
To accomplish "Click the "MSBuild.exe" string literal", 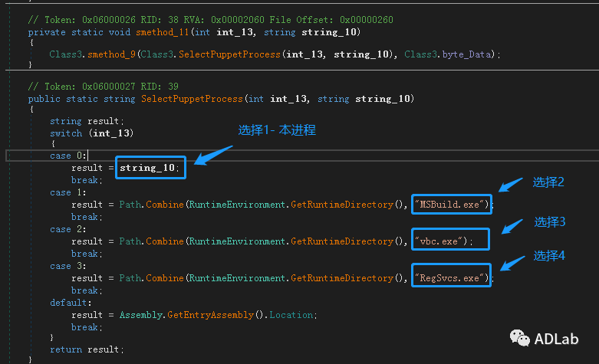I will tap(451, 205).
